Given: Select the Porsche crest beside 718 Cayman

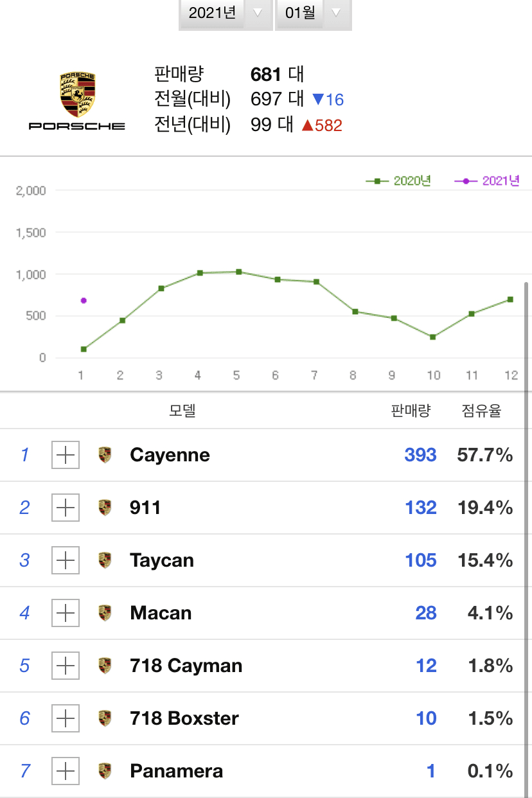Looking at the screenshot, I should click(x=105, y=665).
